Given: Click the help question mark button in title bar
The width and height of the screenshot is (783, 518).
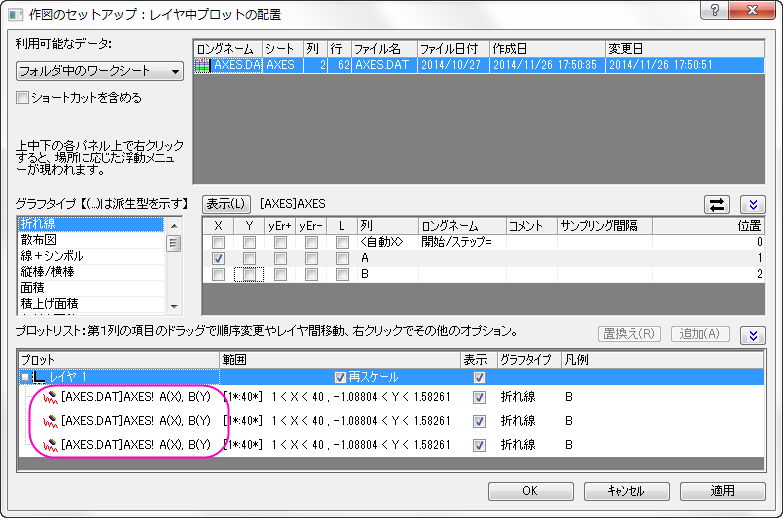Looking at the screenshot, I should pyautogui.click(x=715, y=10).
